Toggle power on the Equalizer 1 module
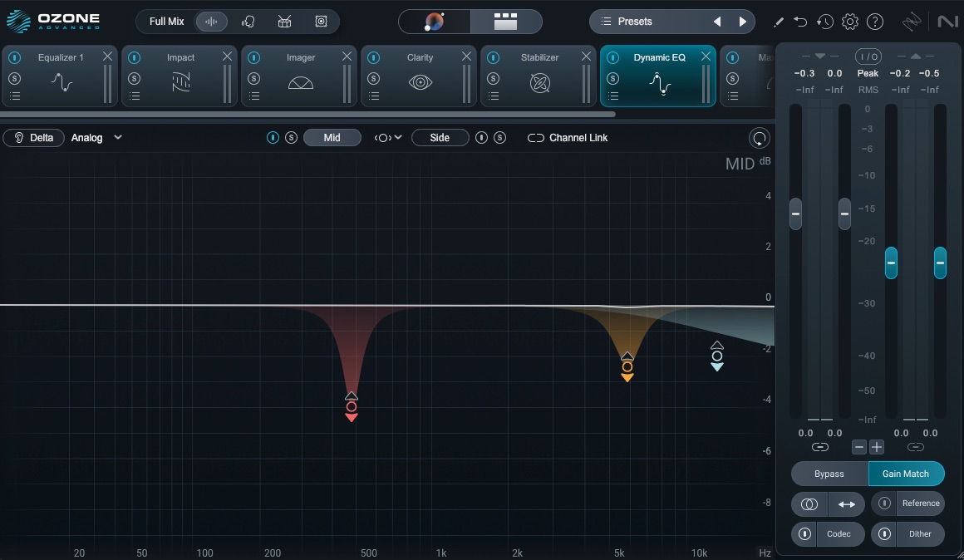The width and height of the screenshot is (964, 560). pos(15,58)
